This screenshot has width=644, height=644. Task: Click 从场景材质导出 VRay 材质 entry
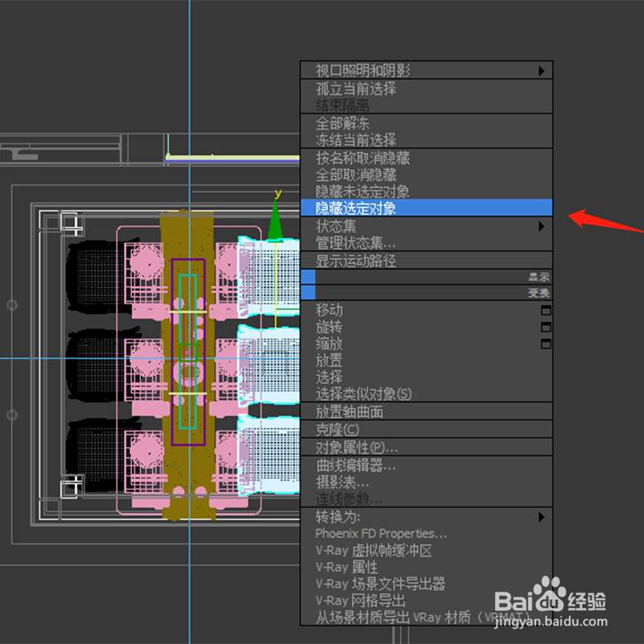click(x=427, y=617)
